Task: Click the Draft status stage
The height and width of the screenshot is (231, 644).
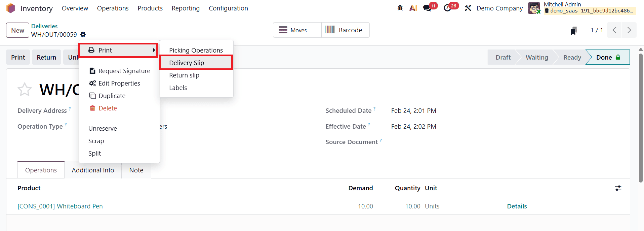Action: pos(503,57)
